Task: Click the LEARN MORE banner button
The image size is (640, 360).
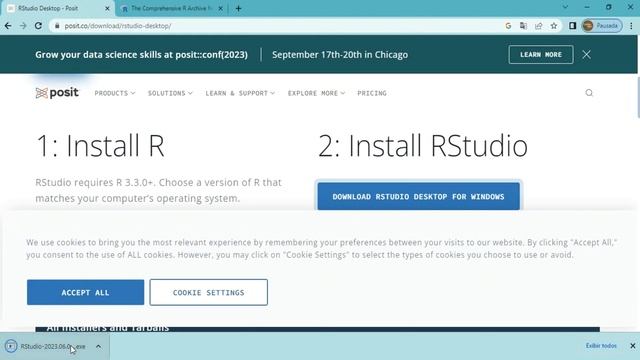Action: tap(541, 54)
